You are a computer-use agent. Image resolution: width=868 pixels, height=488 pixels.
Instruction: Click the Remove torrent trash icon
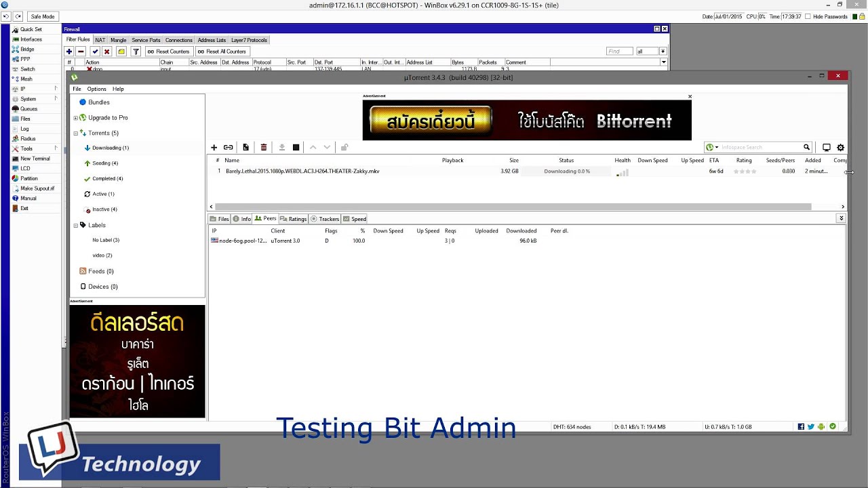tap(264, 147)
